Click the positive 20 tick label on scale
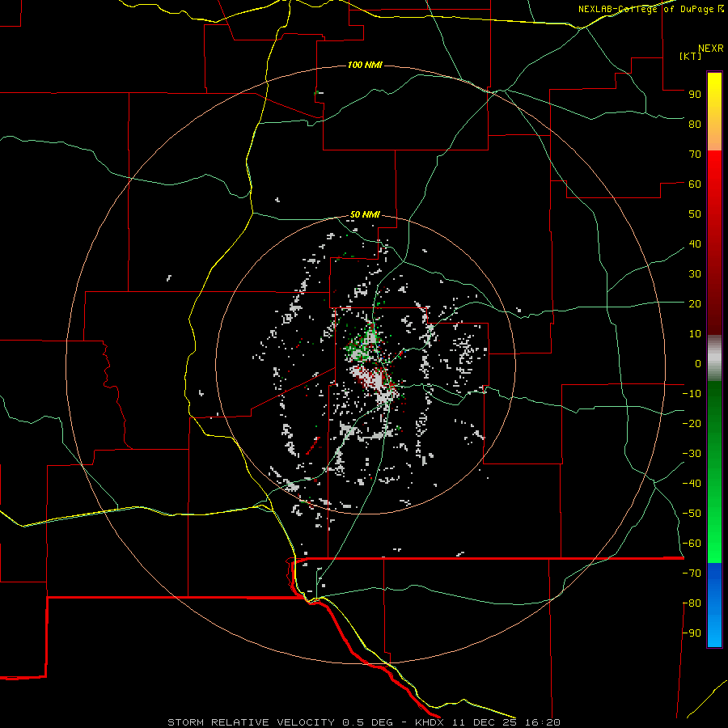Image resolution: width=728 pixels, height=728 pixels. (x=695, y=303)
